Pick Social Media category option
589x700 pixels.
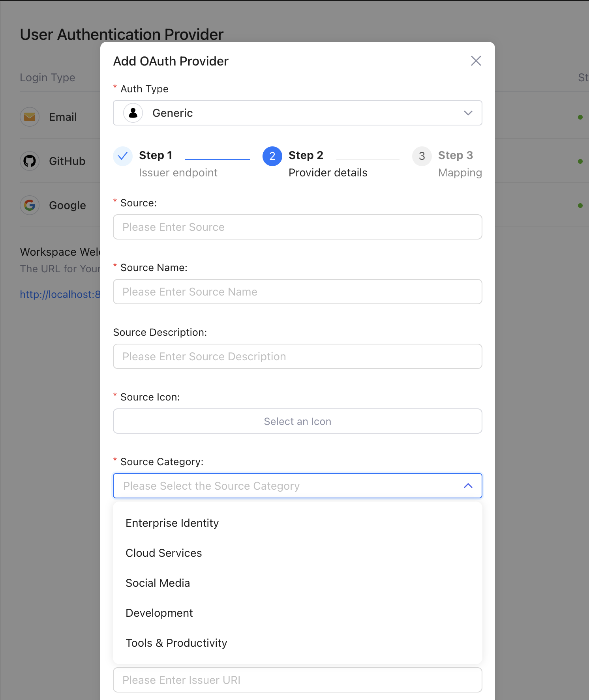158,583
